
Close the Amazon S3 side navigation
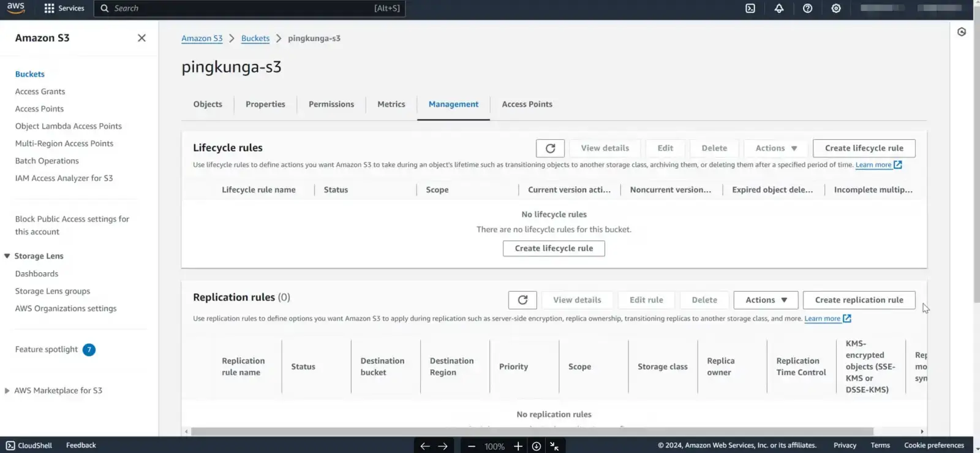pyautogui.click(x=141, y=38)
